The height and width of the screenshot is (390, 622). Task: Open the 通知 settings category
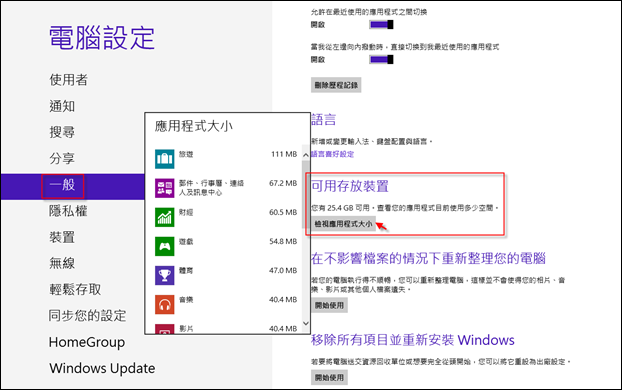coord(62,106)
